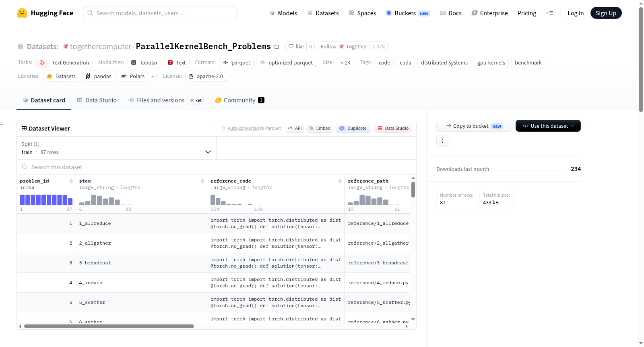Image resolution: width=644 pixels, height=347 pixels.
Task: Click the Log In link
Action: tap(576, 13)
